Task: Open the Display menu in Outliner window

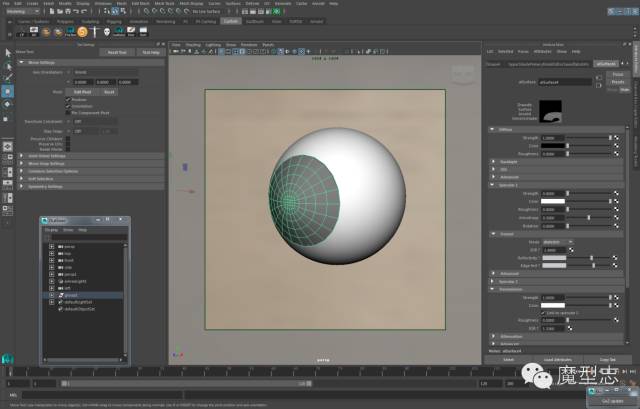Action: pyautogui.click(x=51, y=230)
